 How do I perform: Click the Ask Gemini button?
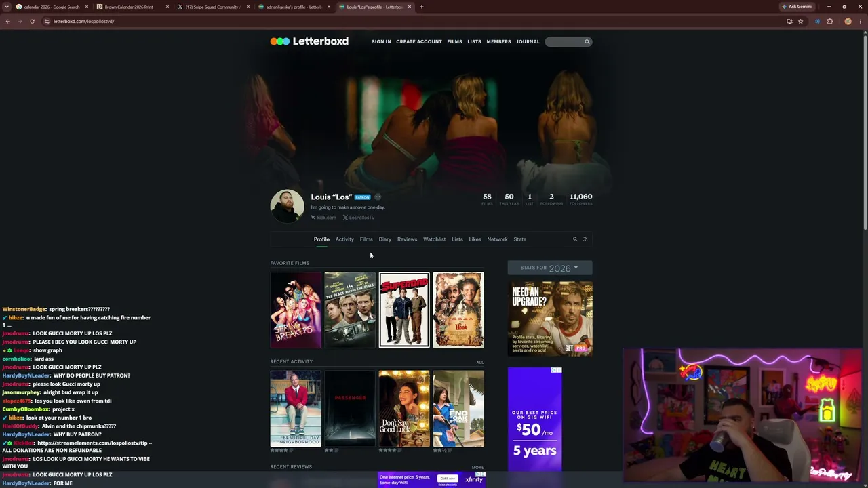pyautogui.click(x=797, y=7)
